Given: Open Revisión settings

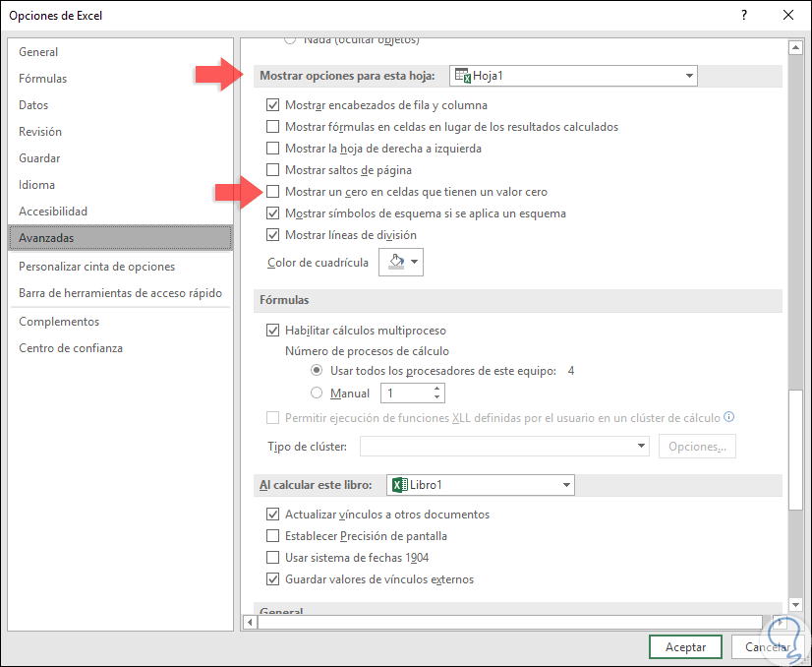Looking at the screenshot, I should coord(120,132).
